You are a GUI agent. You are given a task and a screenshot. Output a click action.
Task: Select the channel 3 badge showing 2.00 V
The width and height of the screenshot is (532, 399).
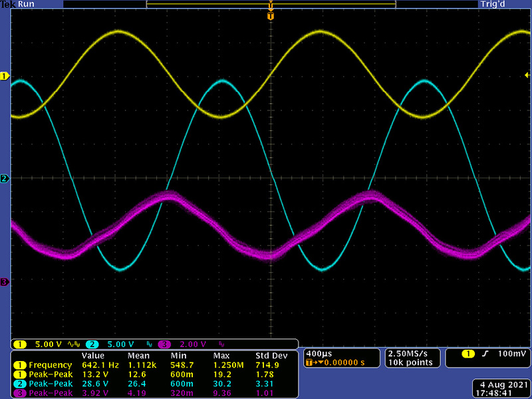coord(182,344)
